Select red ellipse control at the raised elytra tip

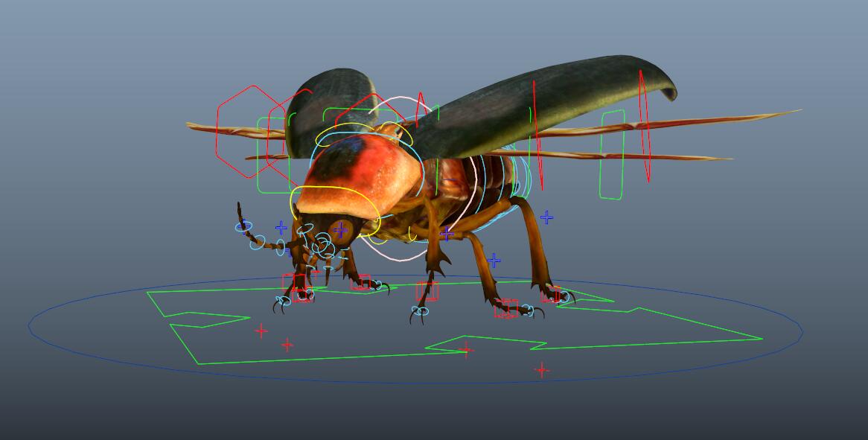[x=645, y=126]
